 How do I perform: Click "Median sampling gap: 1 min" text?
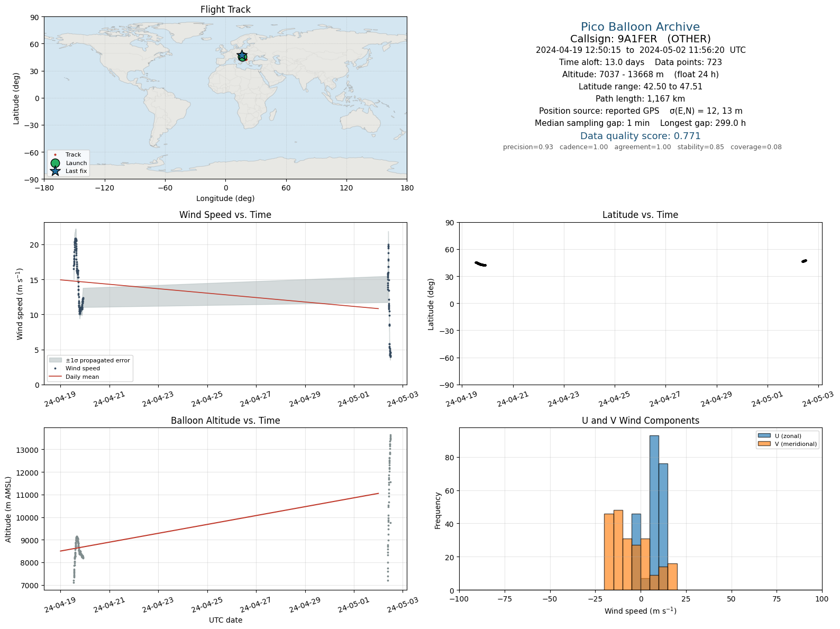592,123
